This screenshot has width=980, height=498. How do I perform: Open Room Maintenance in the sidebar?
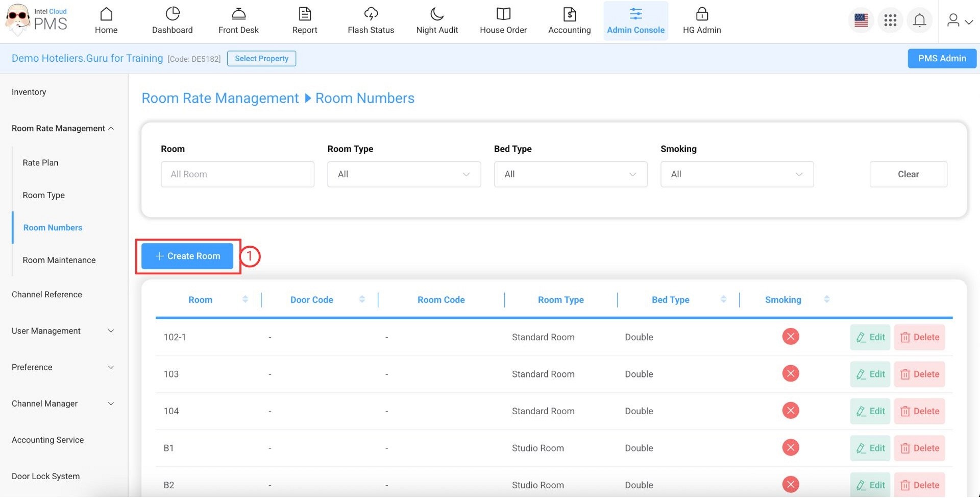tap(59, 260)
